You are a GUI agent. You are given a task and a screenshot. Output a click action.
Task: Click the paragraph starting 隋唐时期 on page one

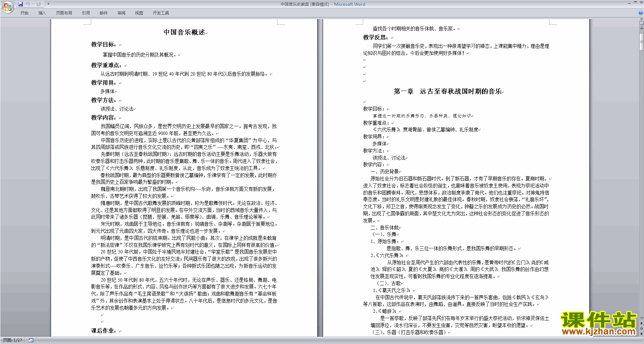click(x=184, y=210)
